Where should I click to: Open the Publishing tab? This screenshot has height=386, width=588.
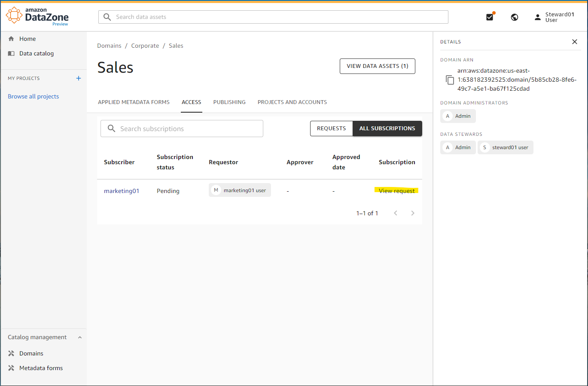[x=229, y=102]
